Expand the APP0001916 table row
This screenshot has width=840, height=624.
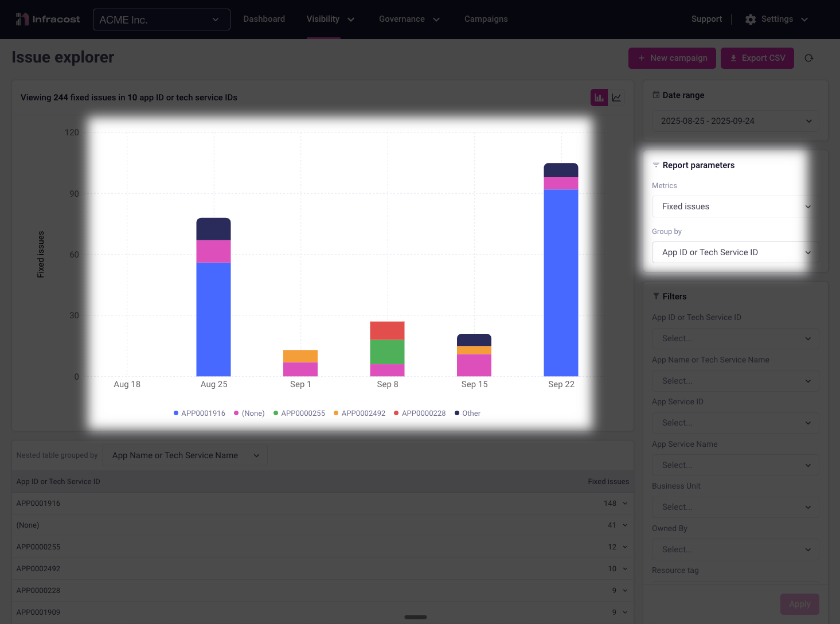[625, 504]
